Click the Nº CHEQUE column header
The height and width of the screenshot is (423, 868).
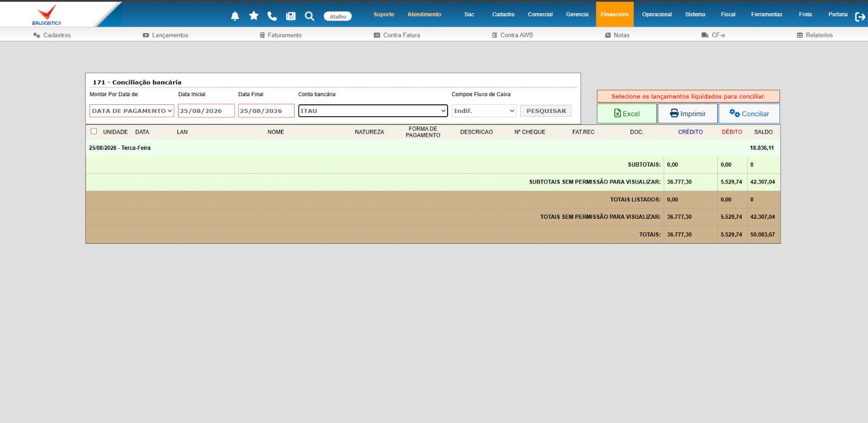(x=529, y=132)
